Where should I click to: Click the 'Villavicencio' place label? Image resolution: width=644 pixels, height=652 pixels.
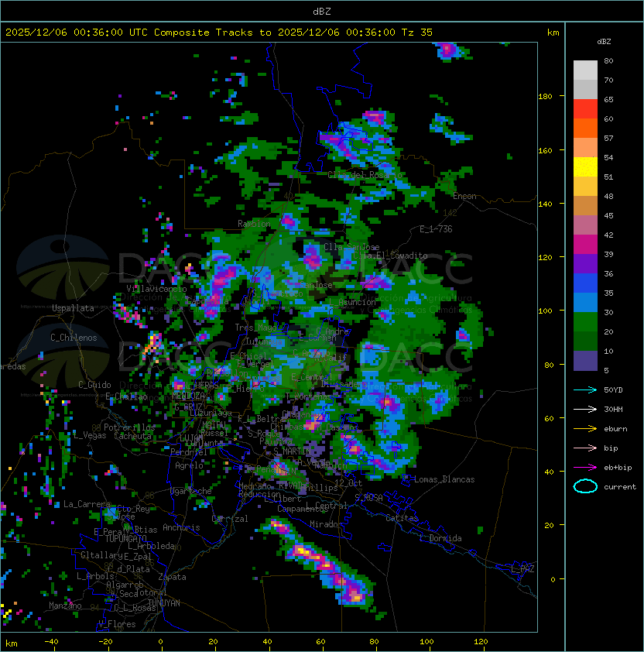click(x=156, y=289)
